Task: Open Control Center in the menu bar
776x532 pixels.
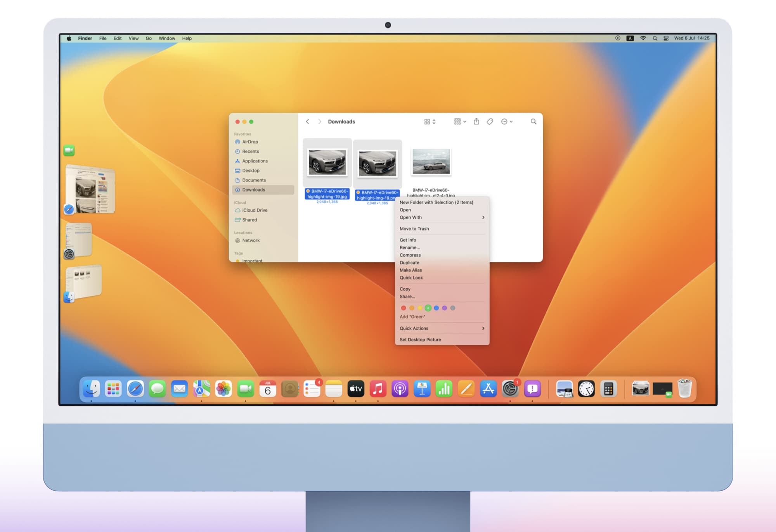Action: (x=666, y=38)
